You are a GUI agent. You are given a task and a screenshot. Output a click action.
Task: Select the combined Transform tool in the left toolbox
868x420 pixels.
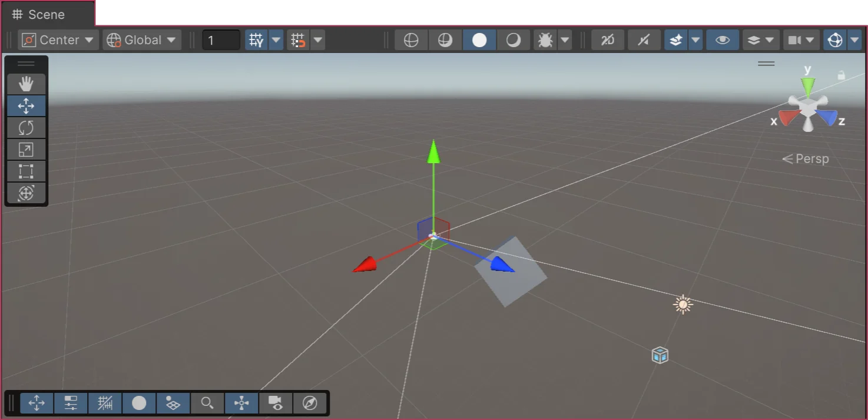[x=26, y=193]
